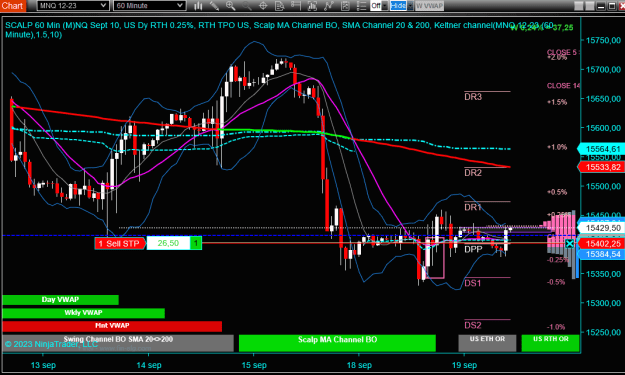Click the green order quantity 1 box
625x375 pixels.
click(x=196, y=243)
